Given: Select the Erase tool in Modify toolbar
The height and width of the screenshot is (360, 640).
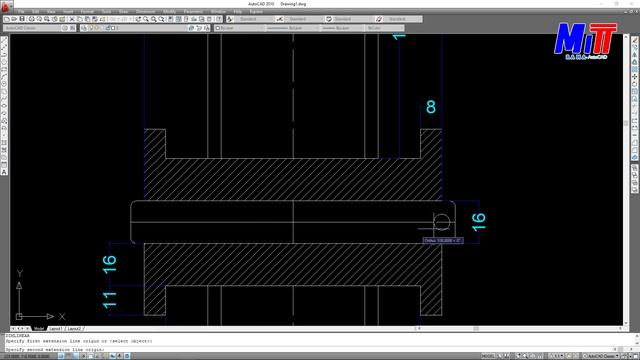Looking at the screenshot, I should tap(635, 40).
